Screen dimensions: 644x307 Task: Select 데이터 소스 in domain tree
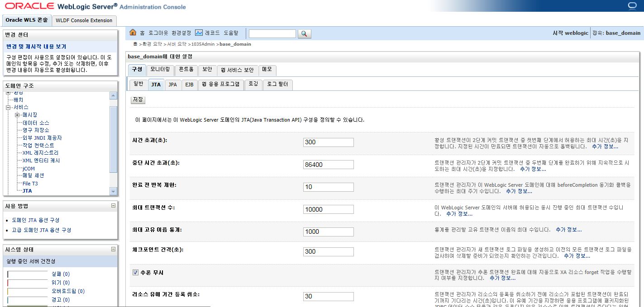coord(36,123)
